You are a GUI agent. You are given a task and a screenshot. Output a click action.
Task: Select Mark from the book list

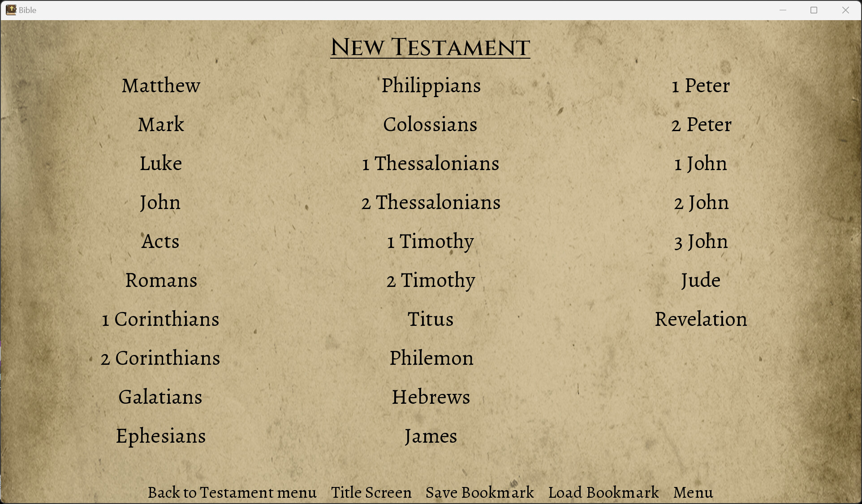point(161,124)
